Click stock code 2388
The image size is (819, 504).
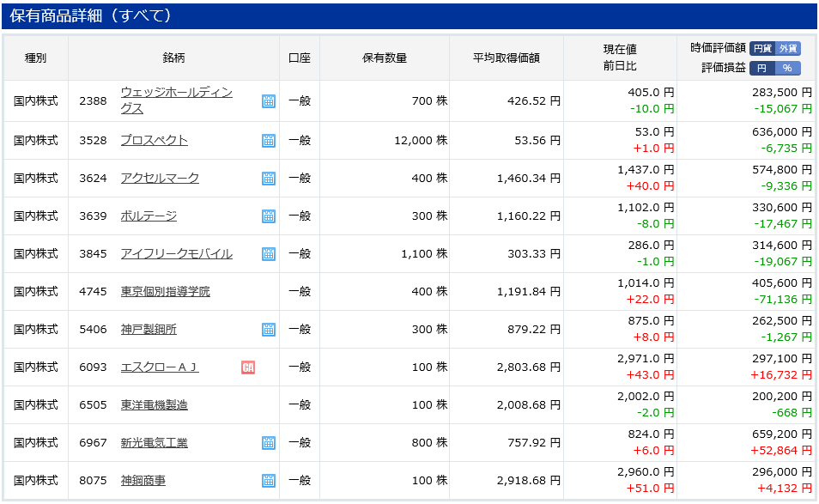pyautogui.click(x=93, y=100)
